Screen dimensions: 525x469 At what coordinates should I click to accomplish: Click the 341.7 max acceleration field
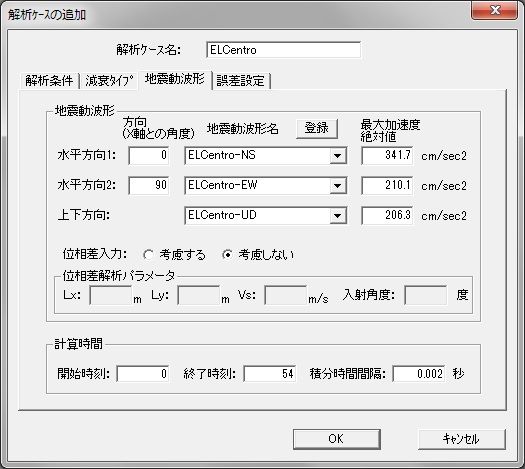click(387, 155)
